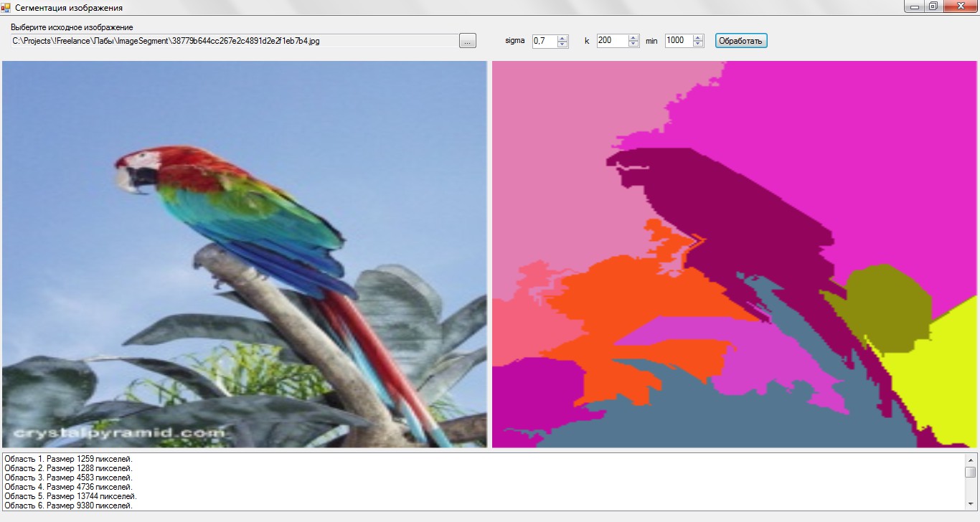Close the Сегментация изображения window

pyautogui.click(x=961, y=6)
